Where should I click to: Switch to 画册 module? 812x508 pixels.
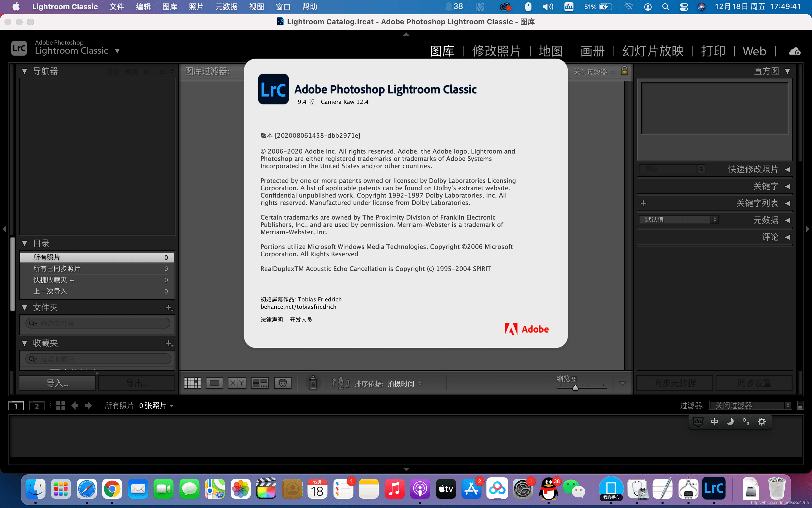592,51
